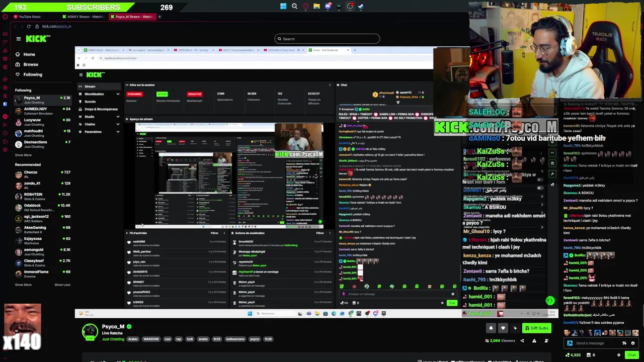Collapse Recommended list with Show Less

[62, 285]
